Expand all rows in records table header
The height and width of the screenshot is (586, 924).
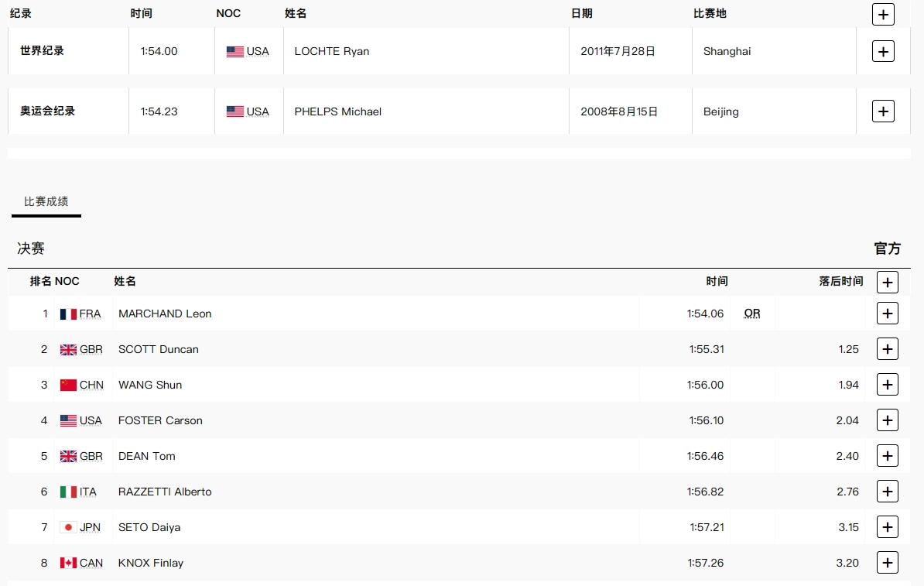click(883, 14)
